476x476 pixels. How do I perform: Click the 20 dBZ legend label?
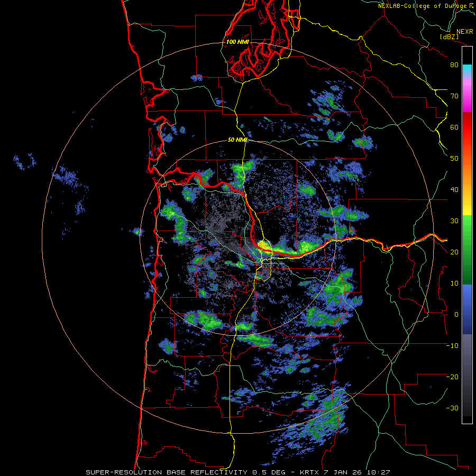454,252
